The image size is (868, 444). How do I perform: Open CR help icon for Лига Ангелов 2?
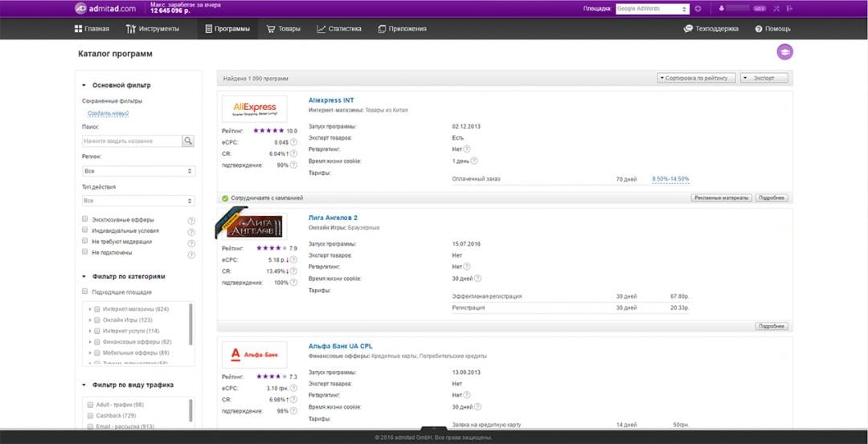tap(293, 271)
